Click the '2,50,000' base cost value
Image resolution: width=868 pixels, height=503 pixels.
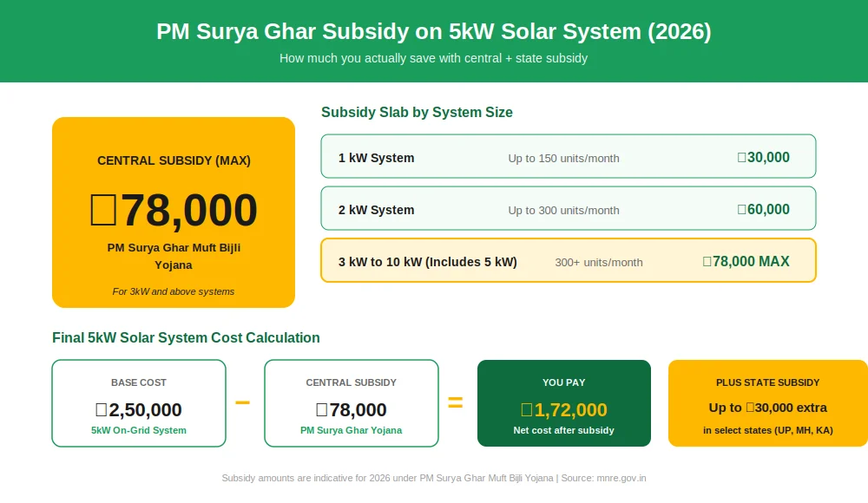coord(138,409)
